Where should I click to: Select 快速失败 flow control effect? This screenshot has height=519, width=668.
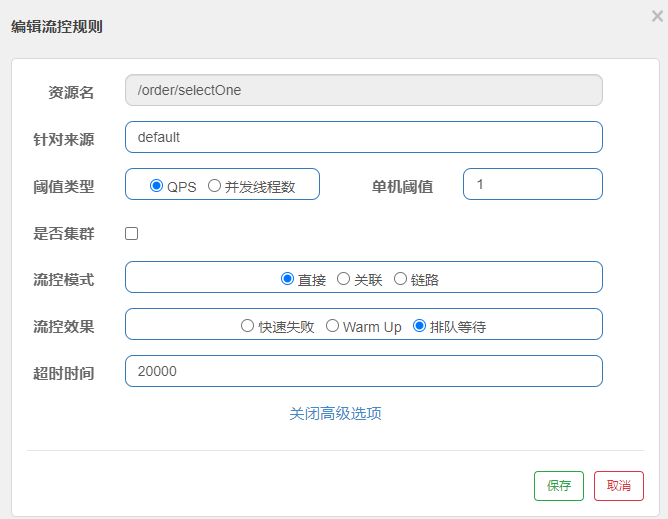[x=248, y=326]
